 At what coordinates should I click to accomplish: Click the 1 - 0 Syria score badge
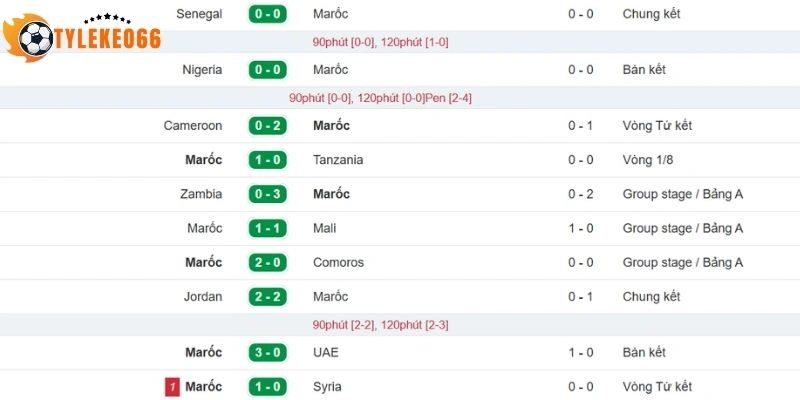tap(268, 387)
